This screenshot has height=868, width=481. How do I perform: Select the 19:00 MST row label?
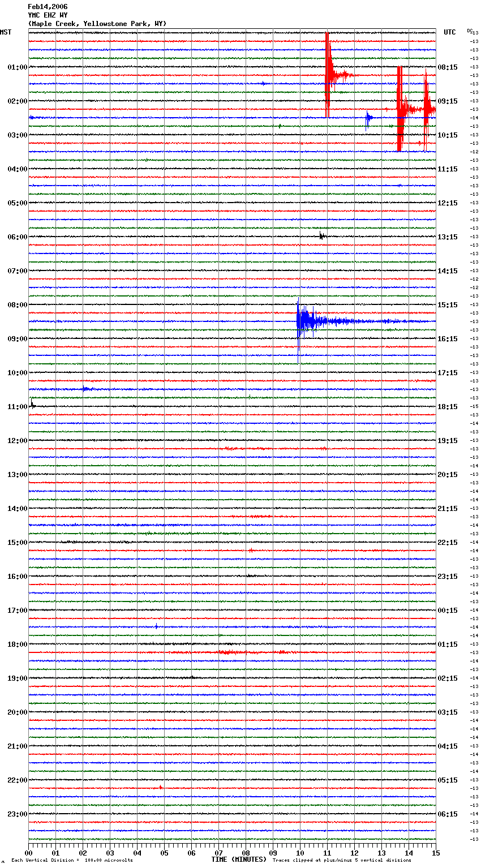17,678
